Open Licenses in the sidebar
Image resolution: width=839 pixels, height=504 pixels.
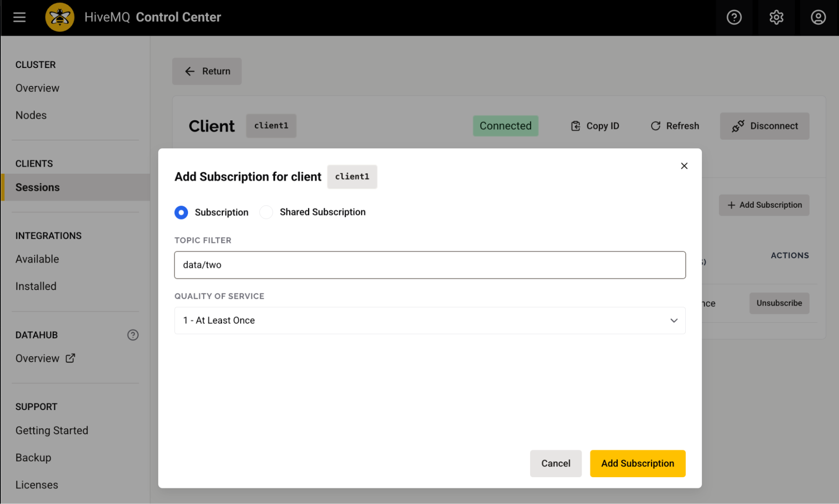pyautogui.click(x=37, y=485)
